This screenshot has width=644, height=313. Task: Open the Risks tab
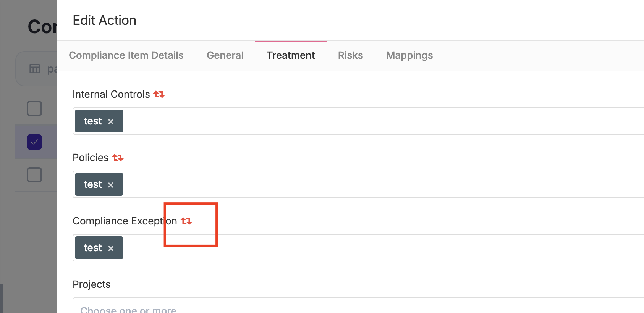350,55
